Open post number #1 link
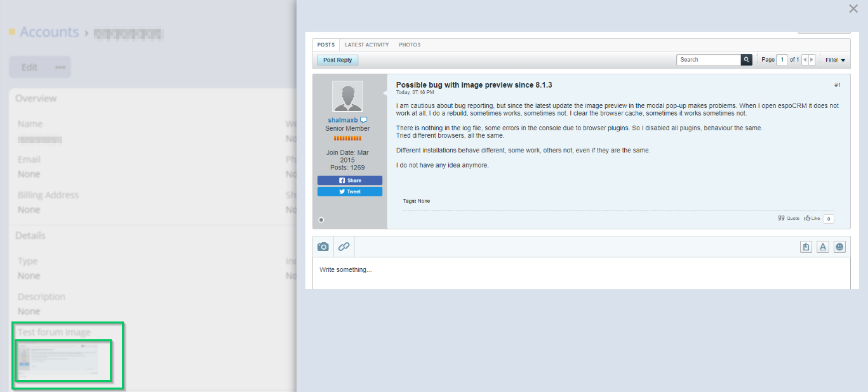The width and height of the screenshot is (868, 392). point(838,85)
